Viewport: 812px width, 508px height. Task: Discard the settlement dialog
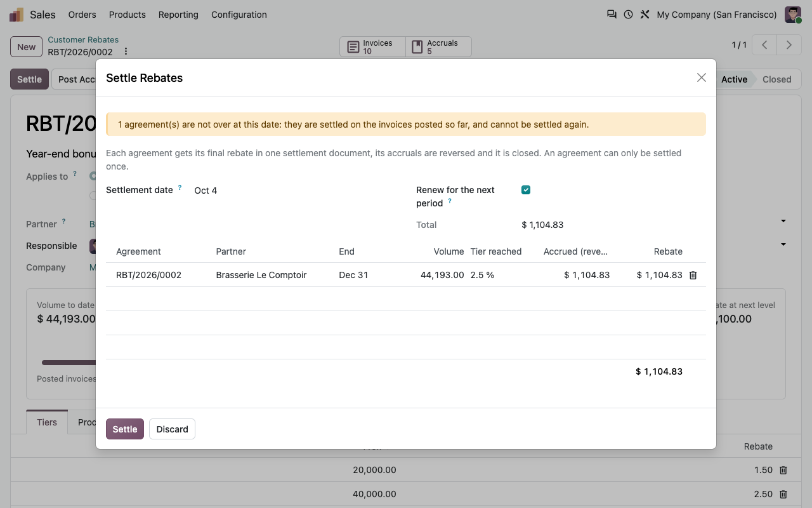[173, 429]
